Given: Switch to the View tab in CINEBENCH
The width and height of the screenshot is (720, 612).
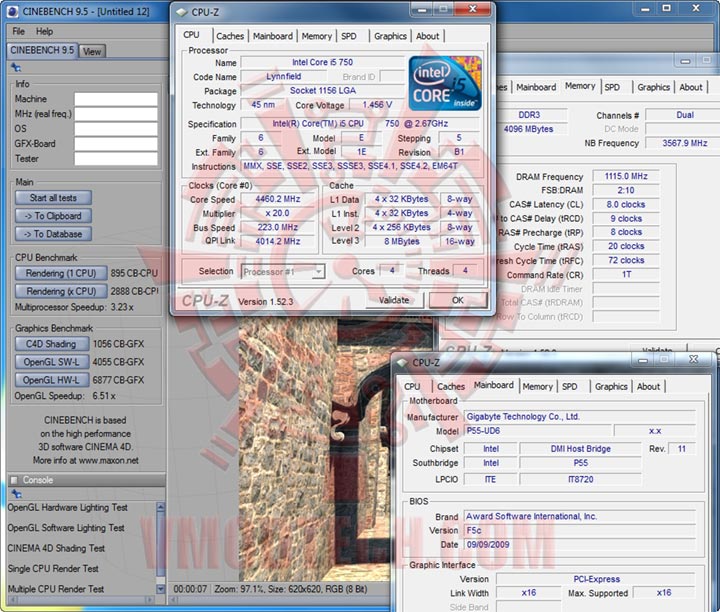Looking at the screenshot, I should 92,51.
